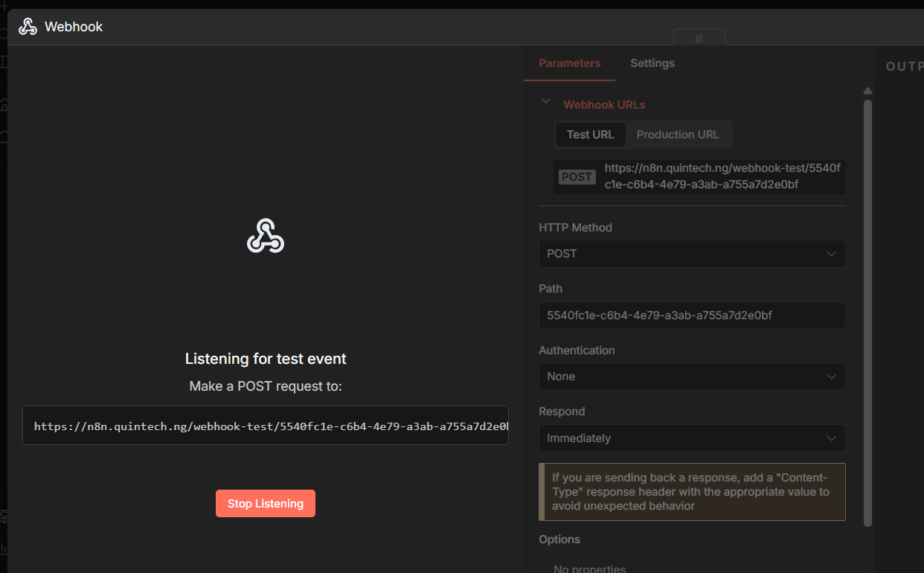Click the webhook URL field under the POST instruction
Viewport: 924px width, 573px height.
(266, 425)
